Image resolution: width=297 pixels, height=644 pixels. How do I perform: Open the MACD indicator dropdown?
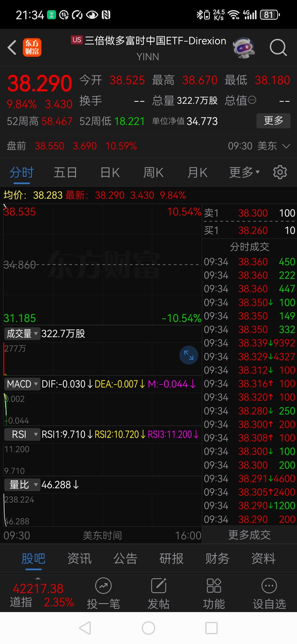click(x=22, y=384)
